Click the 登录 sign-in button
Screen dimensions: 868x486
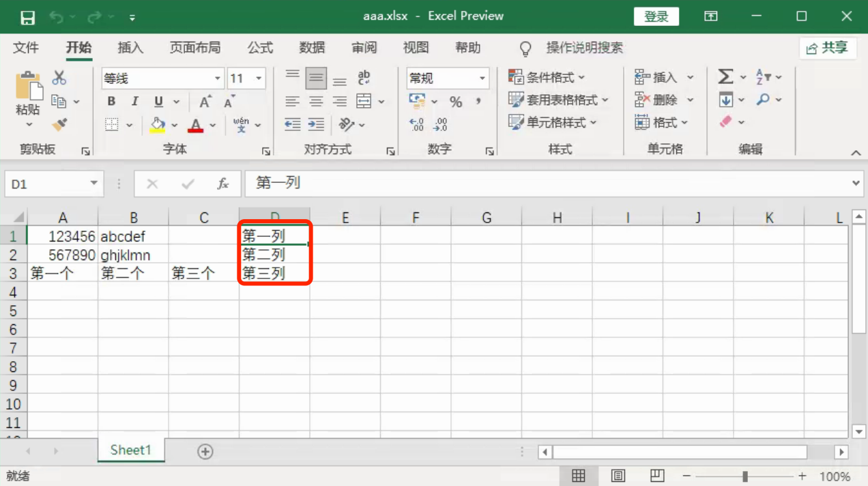coord(656,16)
